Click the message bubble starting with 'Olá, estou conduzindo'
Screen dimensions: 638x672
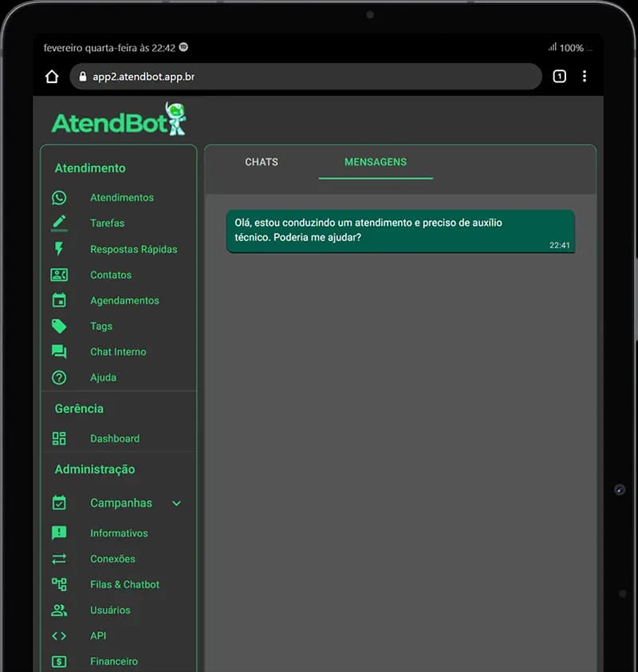pos(400,231)
